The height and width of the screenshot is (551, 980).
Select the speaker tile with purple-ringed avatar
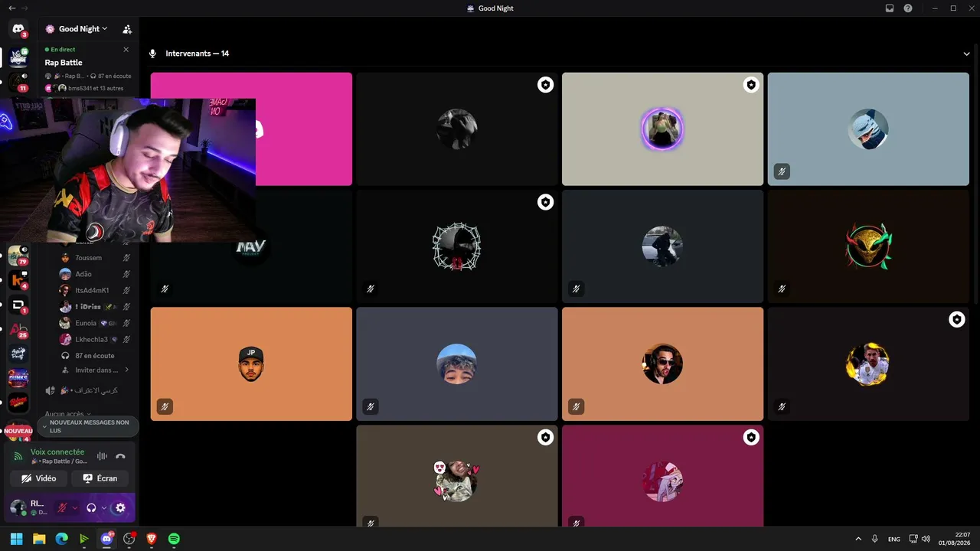[662, 129]
